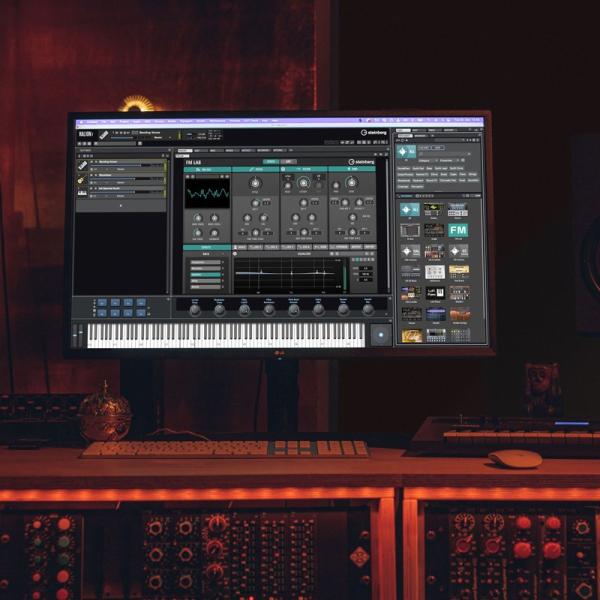Click the first teal operator section header
Viewport: 600px width, 600px height.
[x=206, y=169]
